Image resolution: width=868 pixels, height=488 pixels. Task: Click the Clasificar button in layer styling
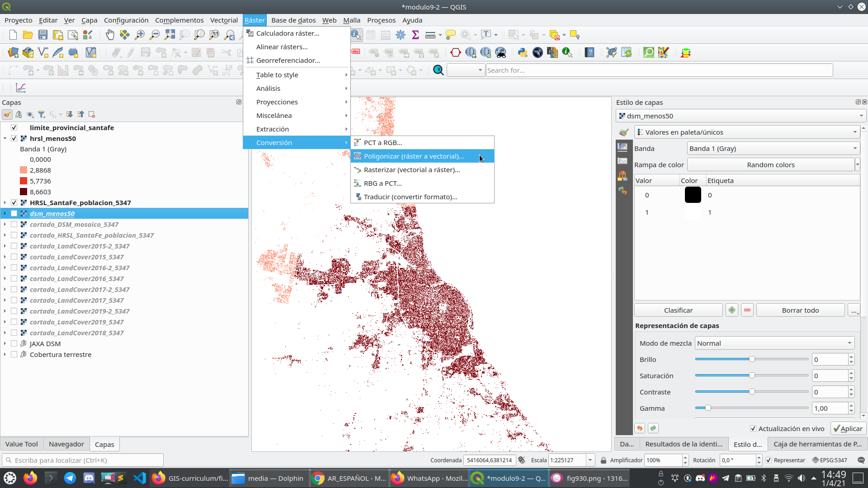click(x=679, y=310)
